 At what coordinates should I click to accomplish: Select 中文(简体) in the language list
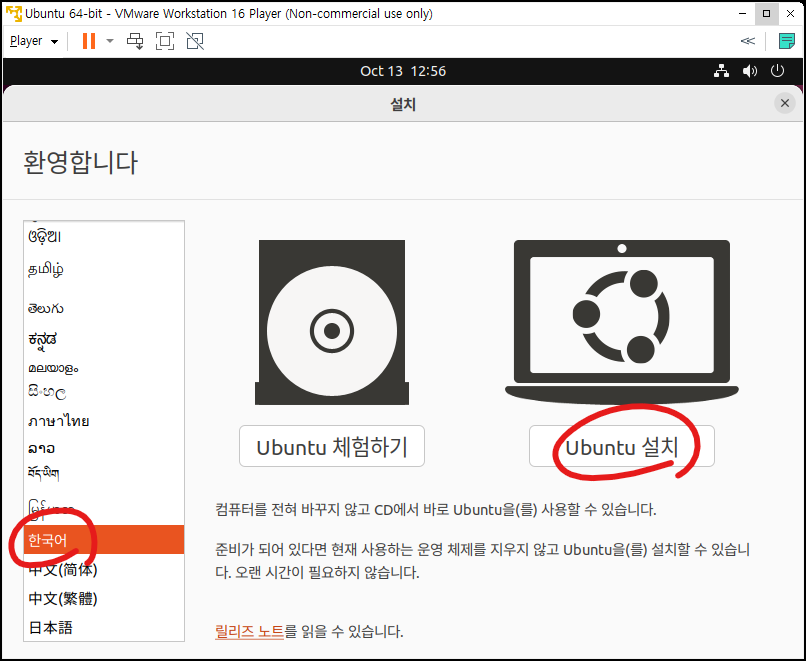104,570
